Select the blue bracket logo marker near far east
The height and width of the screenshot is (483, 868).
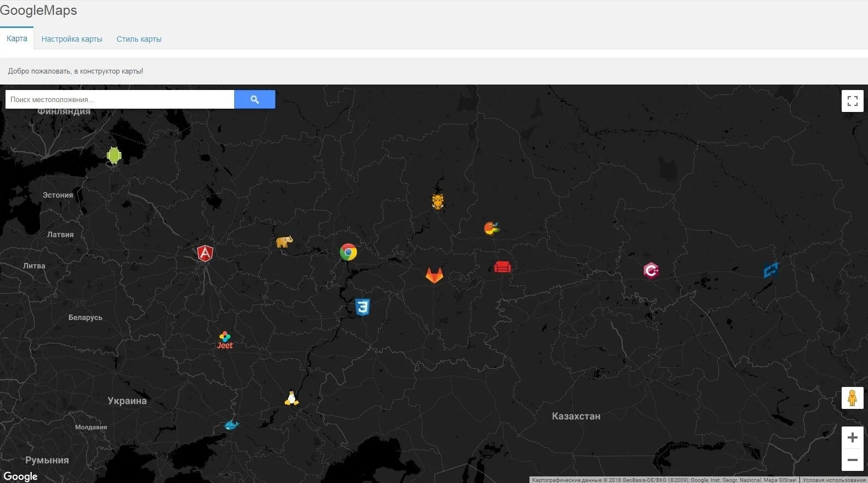tap(771, 270)
